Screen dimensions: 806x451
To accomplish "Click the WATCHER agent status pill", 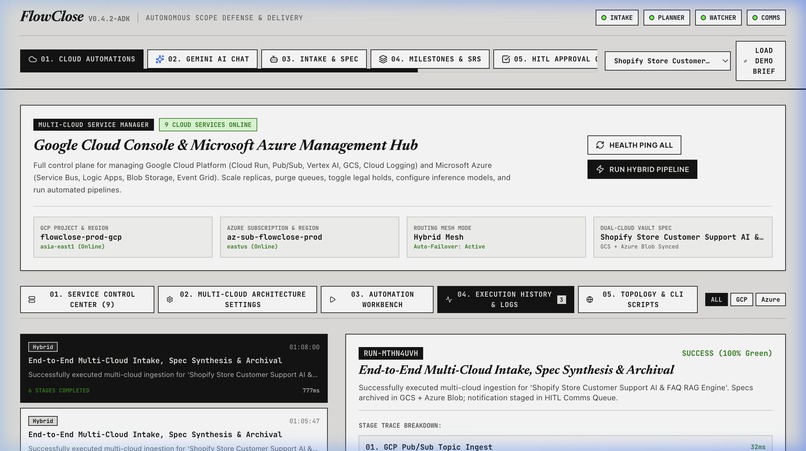I will tap(718, 17).
